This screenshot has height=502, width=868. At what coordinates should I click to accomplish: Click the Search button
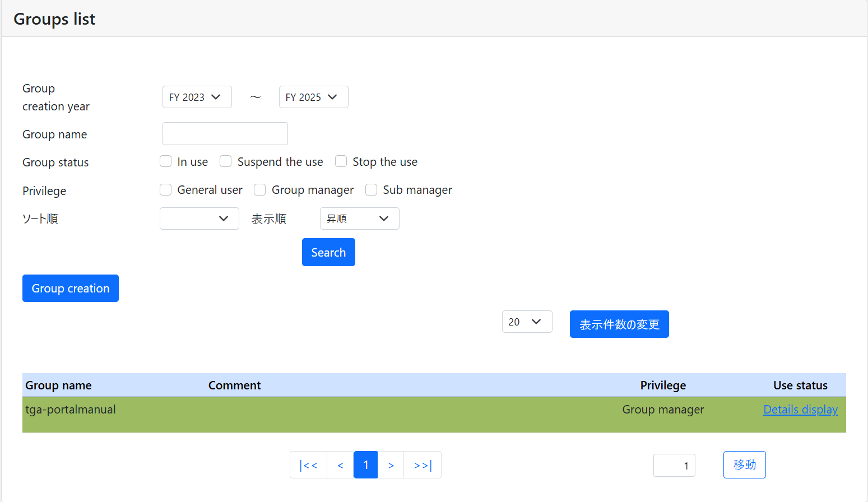click(328, 252)
